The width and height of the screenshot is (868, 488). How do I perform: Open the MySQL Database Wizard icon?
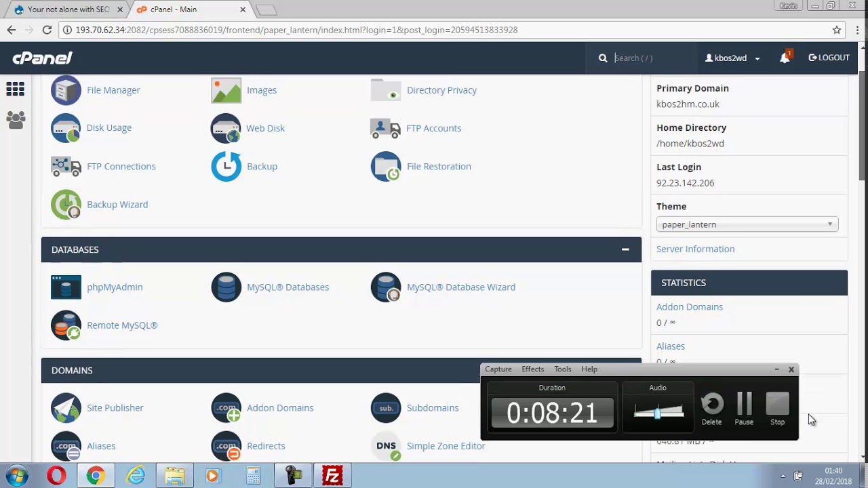[386, 287]
